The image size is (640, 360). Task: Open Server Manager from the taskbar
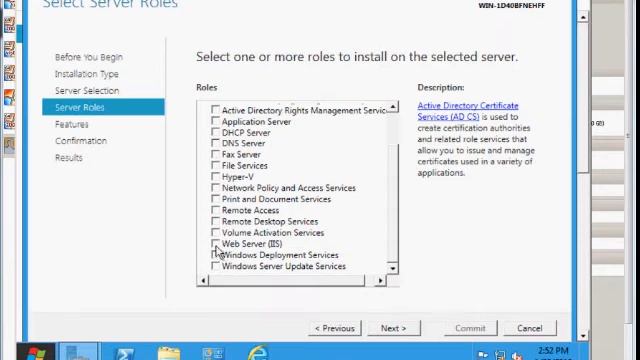coord(78,352)
